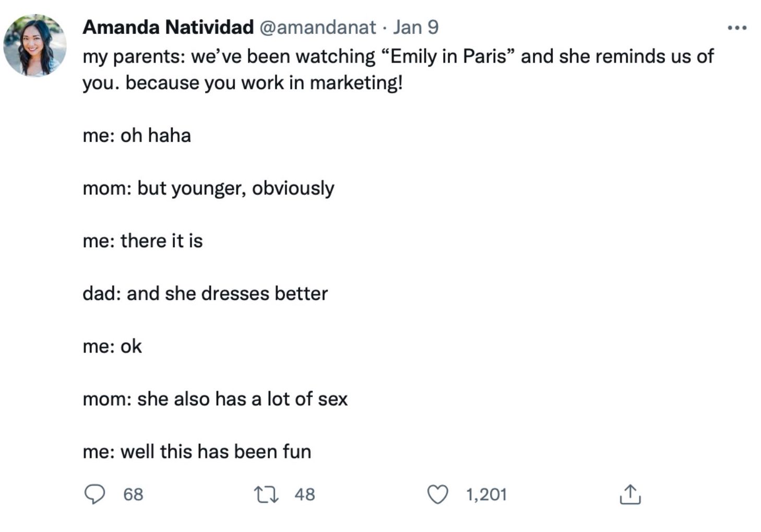
Task: Click the text "me: well this has been fun"
Action: [x=197, y=452]
